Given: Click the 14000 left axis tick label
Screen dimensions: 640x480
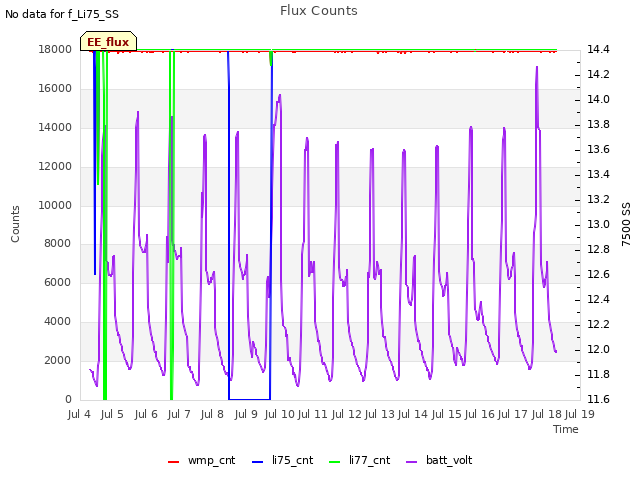Looking at the screenshot, I should [55, 128].
